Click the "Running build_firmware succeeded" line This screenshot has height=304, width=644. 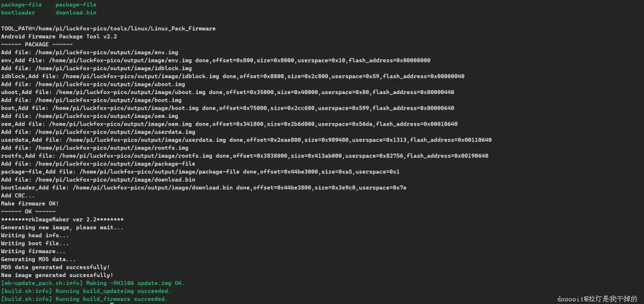coord(84,299)
